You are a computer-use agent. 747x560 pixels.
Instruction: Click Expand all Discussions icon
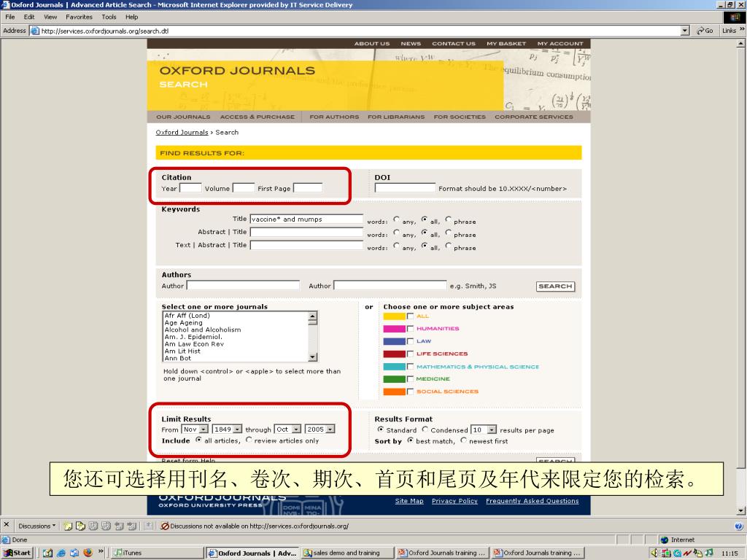tap(93, 526)
